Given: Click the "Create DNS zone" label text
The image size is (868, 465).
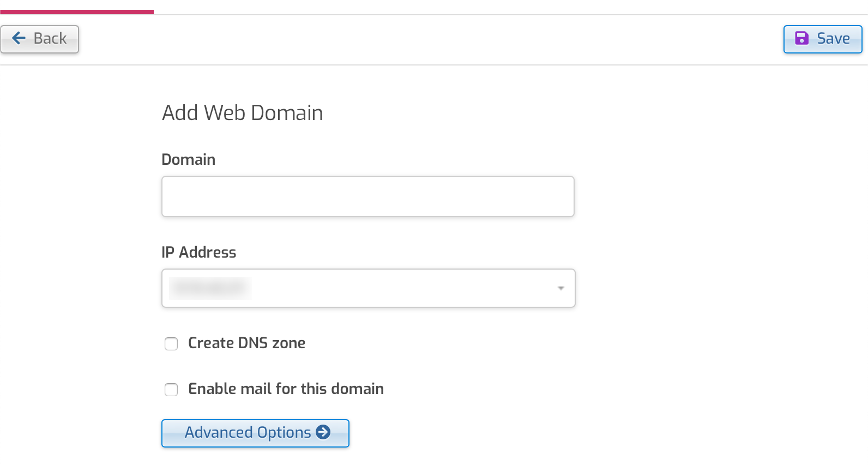Looking at the screenshot, I should (x=246, y=343).
